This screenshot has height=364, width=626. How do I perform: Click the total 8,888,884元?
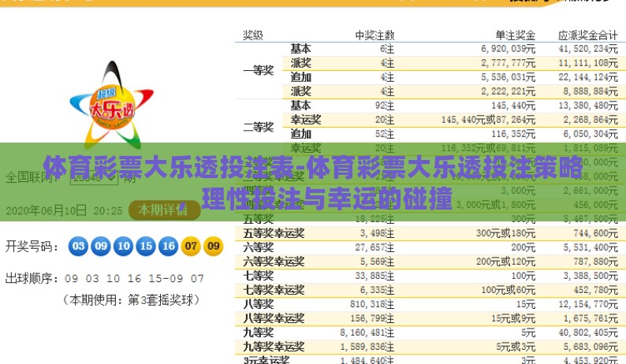point(591,91)
